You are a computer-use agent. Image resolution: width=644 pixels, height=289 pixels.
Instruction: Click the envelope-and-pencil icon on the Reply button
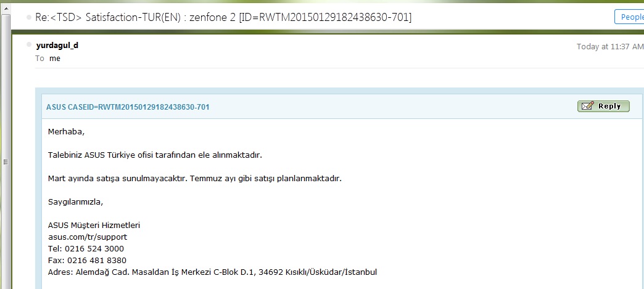(588, 107)
